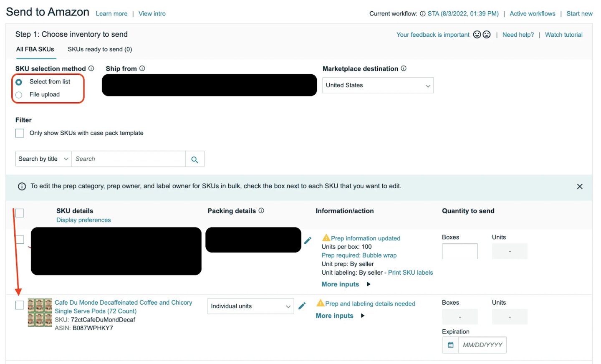Check the Cafe Du Monde SKU row checkbox

pos(19,305)
